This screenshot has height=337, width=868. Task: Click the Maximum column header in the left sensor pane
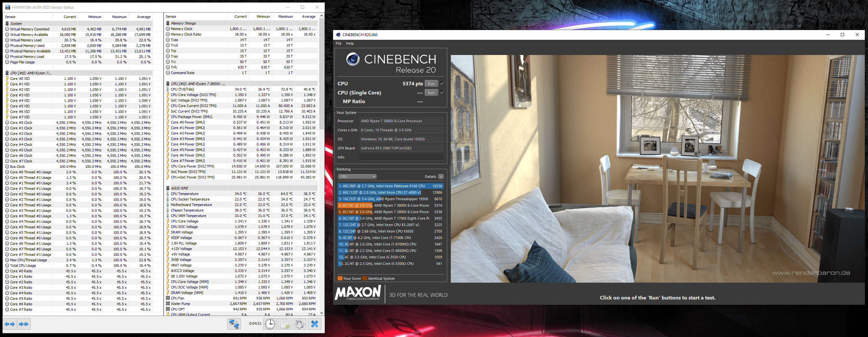pos(116,17)
